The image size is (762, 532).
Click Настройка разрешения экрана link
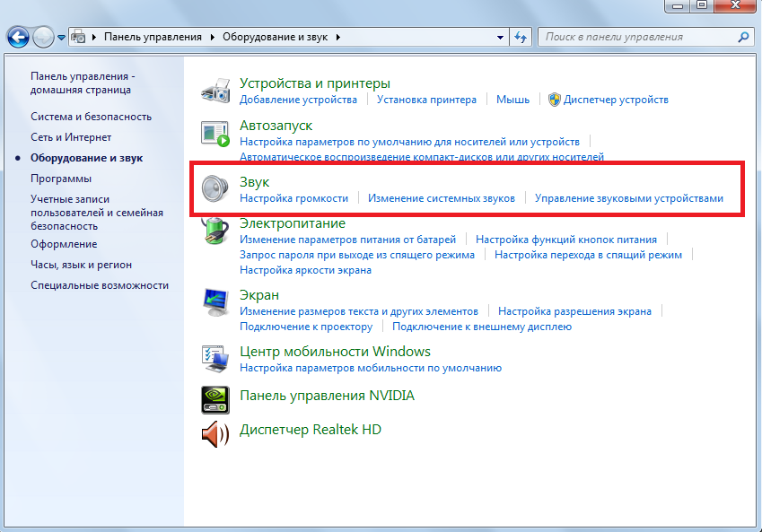point(575,311)
